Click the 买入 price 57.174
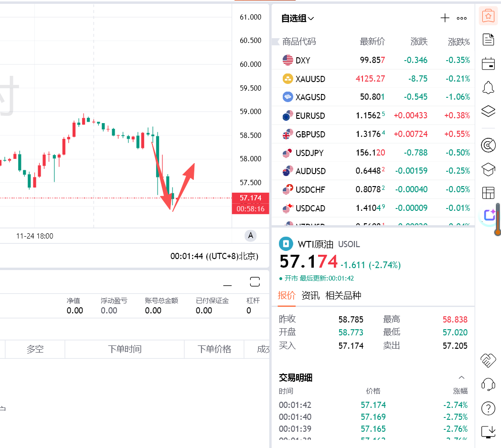This screenshot has width=501, height=448. point(351,345)
